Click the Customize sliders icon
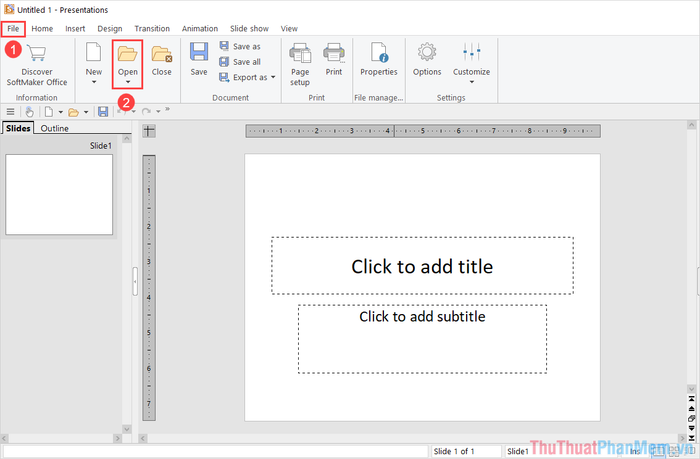This screenshot has width=700, height=459. (471, 52)
